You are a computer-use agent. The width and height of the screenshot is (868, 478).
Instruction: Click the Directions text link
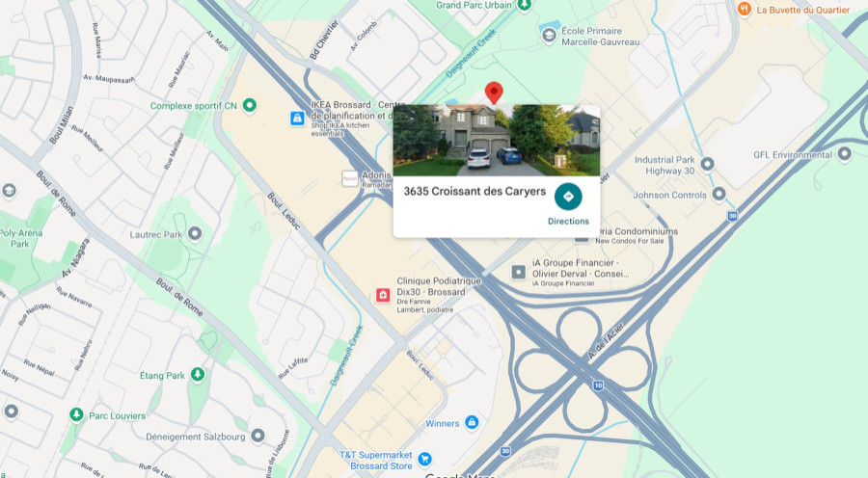[568, 222]
